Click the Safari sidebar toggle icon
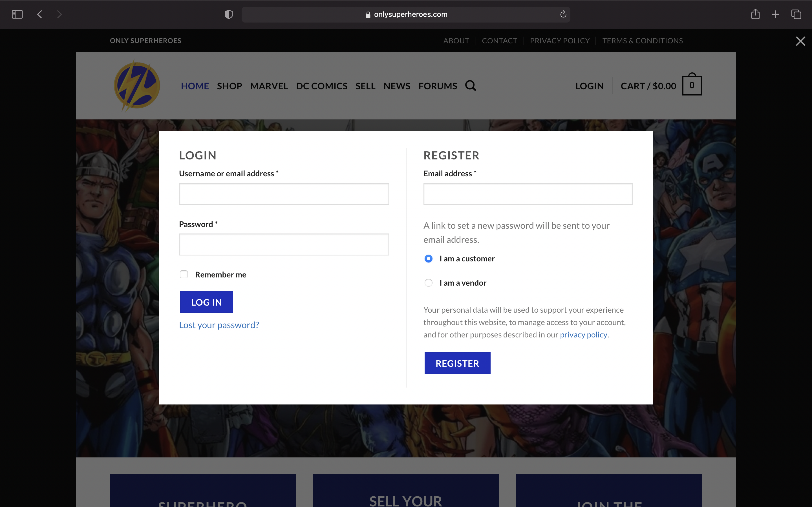 pyautogui.click(x=17, y=14)
